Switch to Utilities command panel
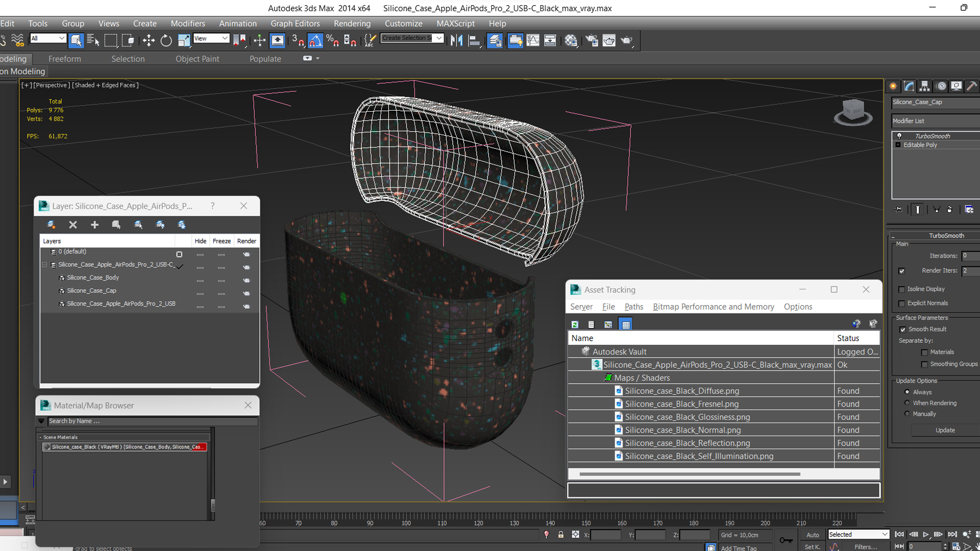This screenshot has width=980, height=551. [972, 86]
